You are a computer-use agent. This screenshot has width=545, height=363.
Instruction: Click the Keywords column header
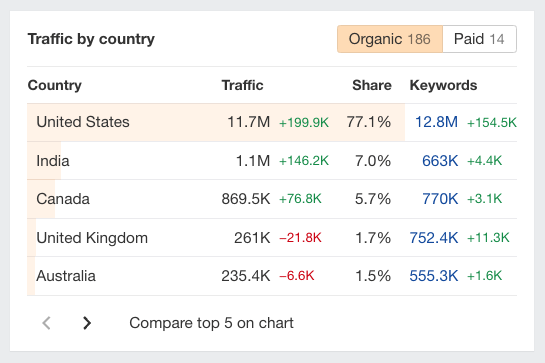pyautogui.click(x=443, y=85)
